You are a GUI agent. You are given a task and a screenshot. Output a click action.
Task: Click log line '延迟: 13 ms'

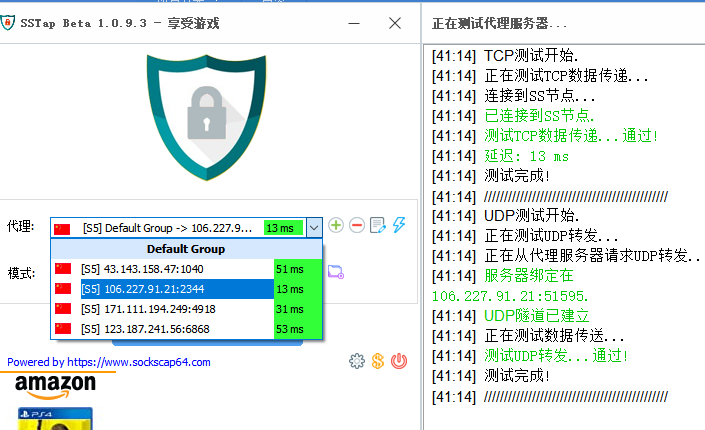pyautogui.click(x=526, y=156)
